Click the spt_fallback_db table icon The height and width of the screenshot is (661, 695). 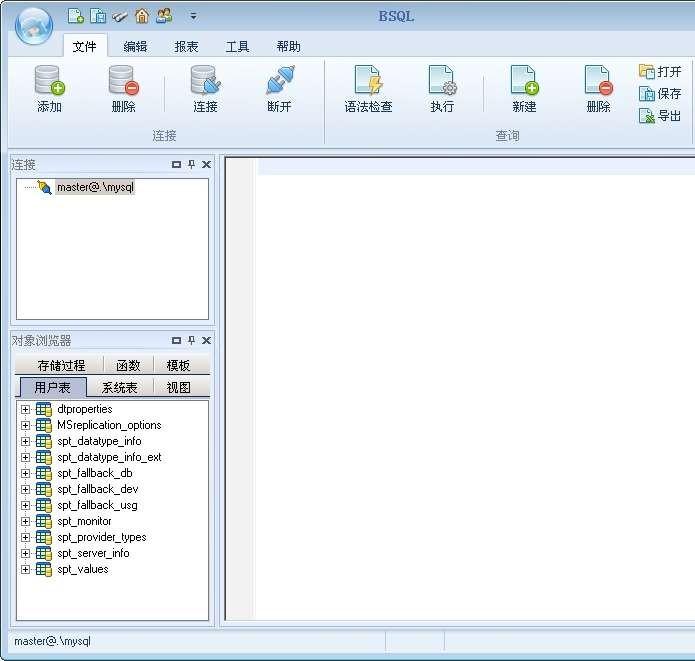[43, 473]
